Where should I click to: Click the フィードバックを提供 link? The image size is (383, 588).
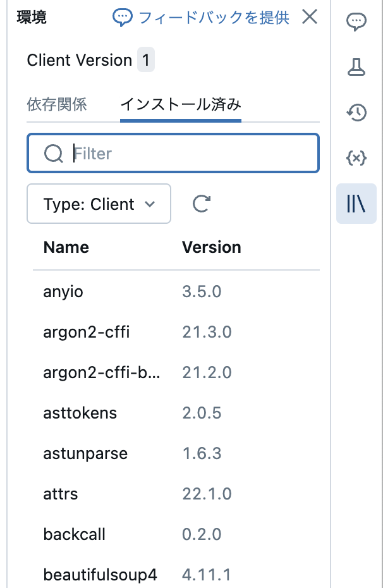coord(214,18)
